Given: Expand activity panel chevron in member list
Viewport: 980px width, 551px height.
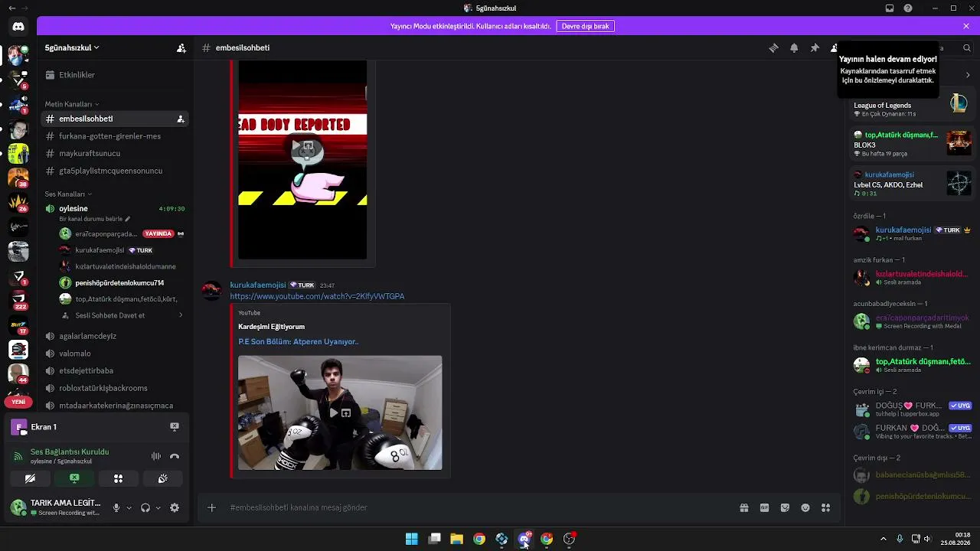Looking at the screenshot, I should (x=968, y=75).
